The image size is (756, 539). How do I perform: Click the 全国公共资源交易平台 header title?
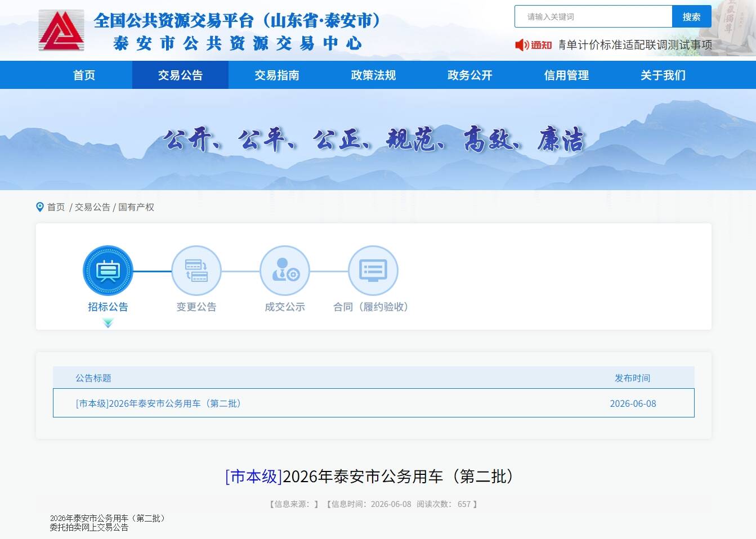click(x=238, y=21)
